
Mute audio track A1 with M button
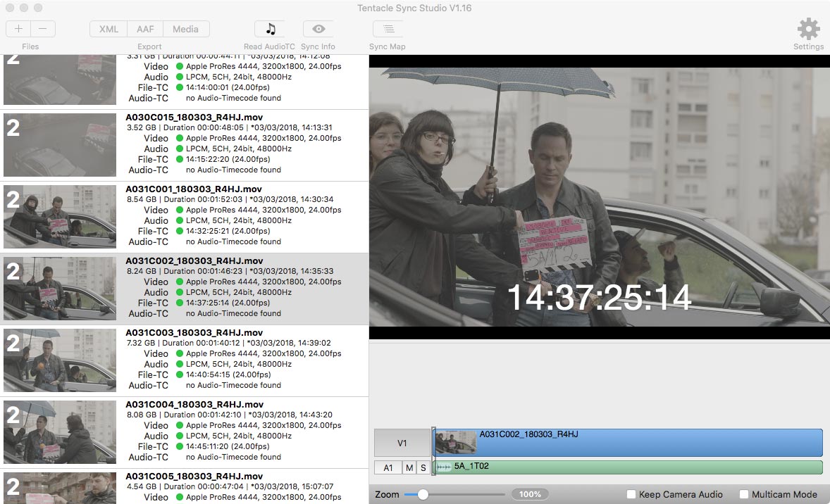pos(409,467)
